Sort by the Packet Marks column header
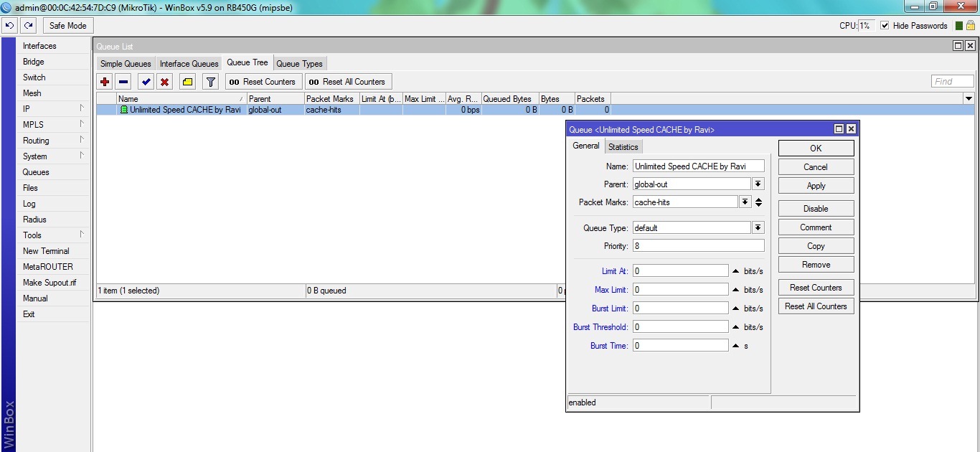 [x=331, y=99]
